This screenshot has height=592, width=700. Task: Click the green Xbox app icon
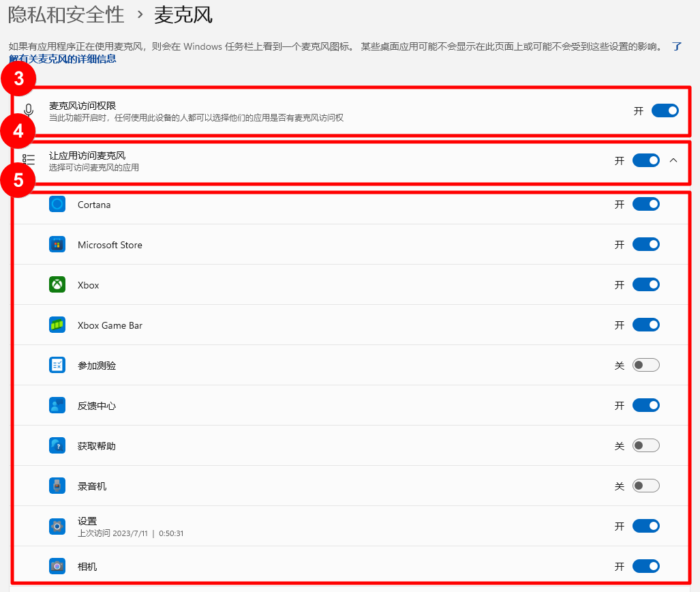(x=57, y=284)
